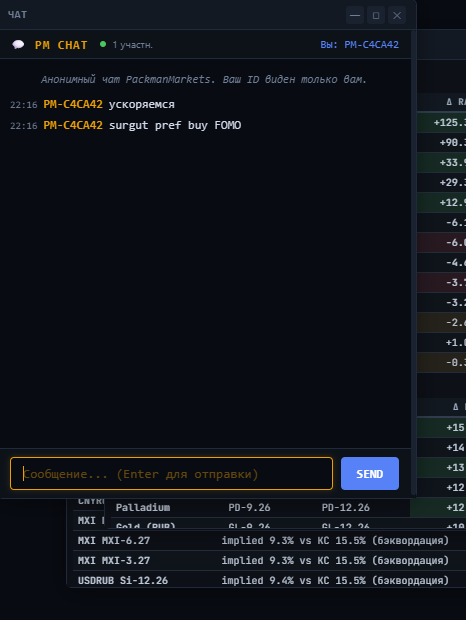Click the +13 value in lower table
This screenshot has width=466, height=620.
tap(455, 467)
